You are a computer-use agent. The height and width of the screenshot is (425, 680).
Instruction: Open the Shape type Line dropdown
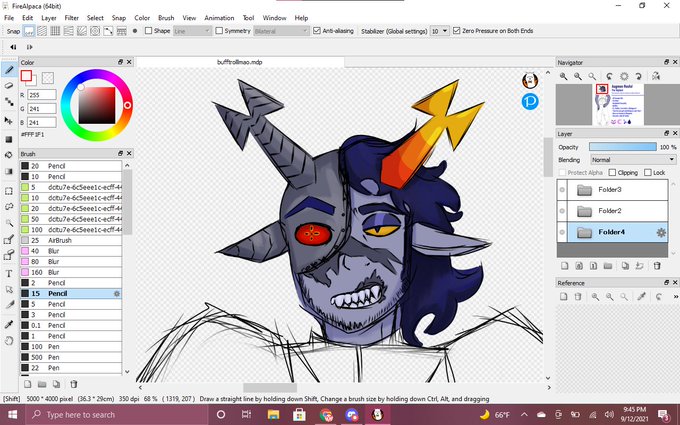click(x=192, y=31)
